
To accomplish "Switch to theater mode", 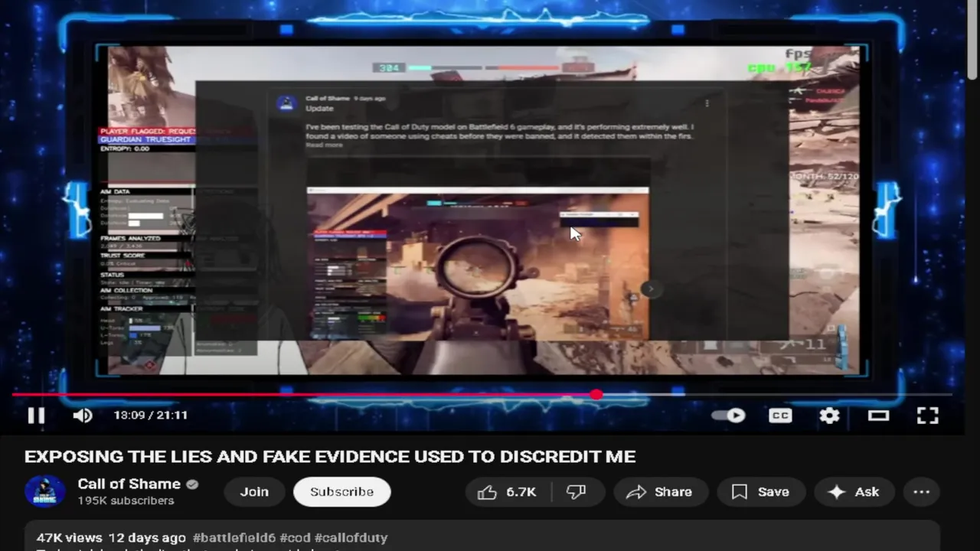I will coord(878,416).
